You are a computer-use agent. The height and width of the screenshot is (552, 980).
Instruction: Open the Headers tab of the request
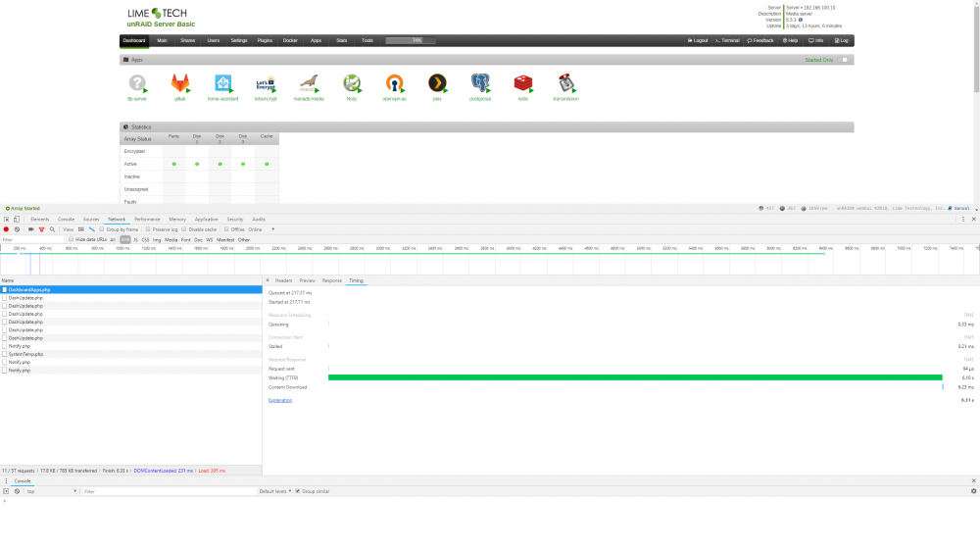click(283, 280)
